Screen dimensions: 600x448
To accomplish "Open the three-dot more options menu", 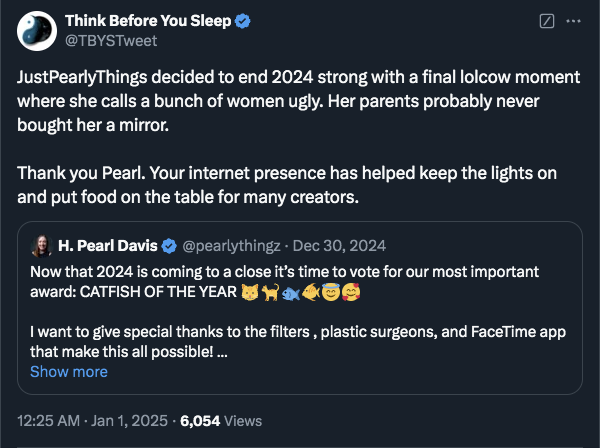I will click(x=573, y=21).
